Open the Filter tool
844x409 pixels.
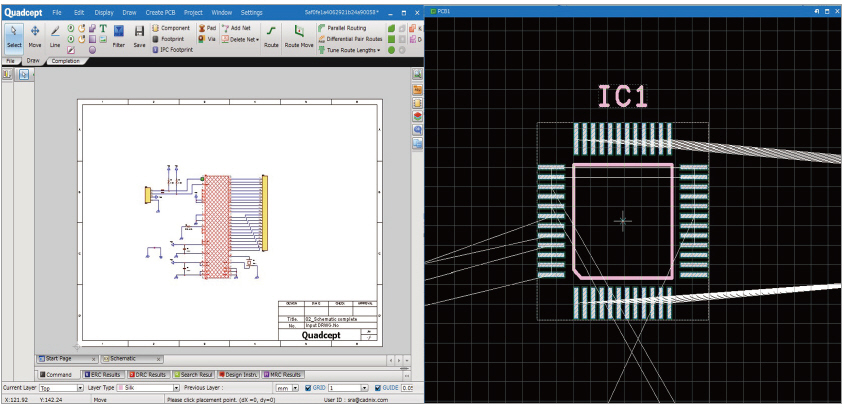(x=118, y=35)
